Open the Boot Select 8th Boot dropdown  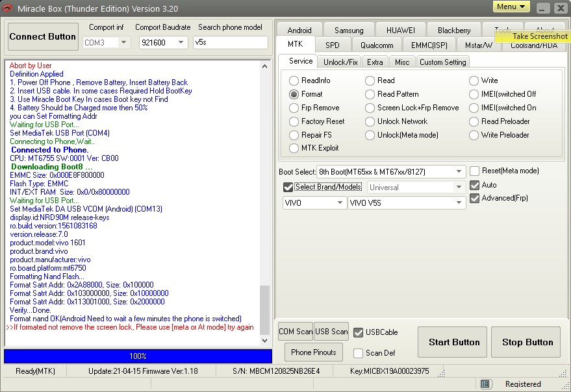(x=391, y=172)
